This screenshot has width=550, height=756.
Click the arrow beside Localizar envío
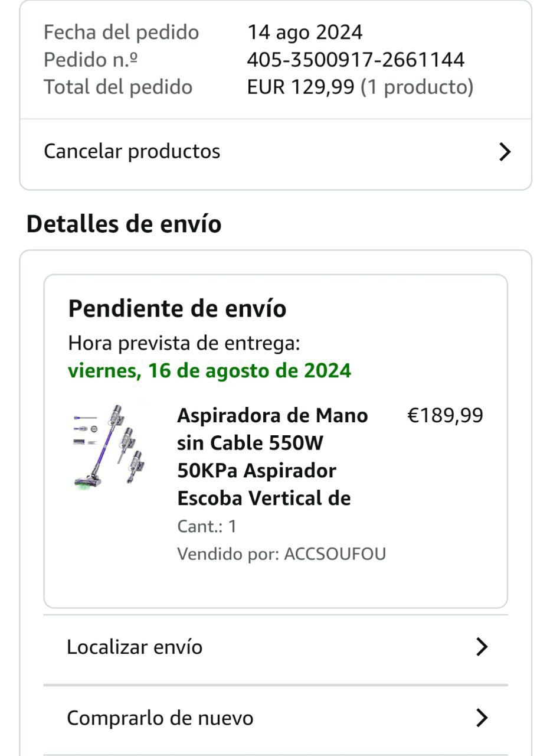pos(482,647)
